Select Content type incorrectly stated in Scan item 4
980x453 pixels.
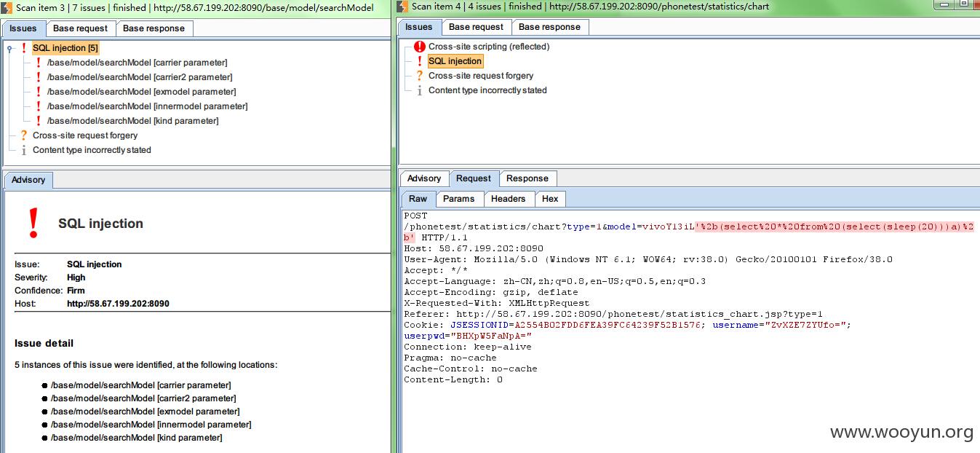click(x=487, y=90)
